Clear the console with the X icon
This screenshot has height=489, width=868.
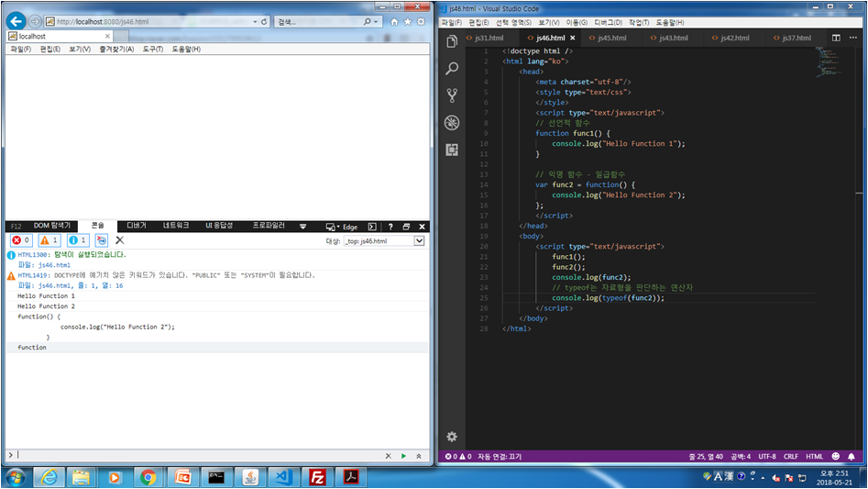pos(119,239)
